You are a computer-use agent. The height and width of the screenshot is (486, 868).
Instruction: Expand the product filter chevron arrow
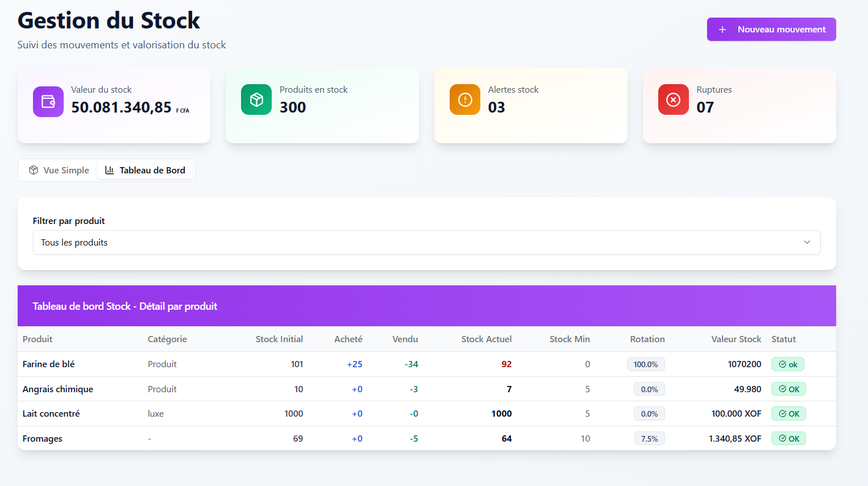click(x=807, y=242)
